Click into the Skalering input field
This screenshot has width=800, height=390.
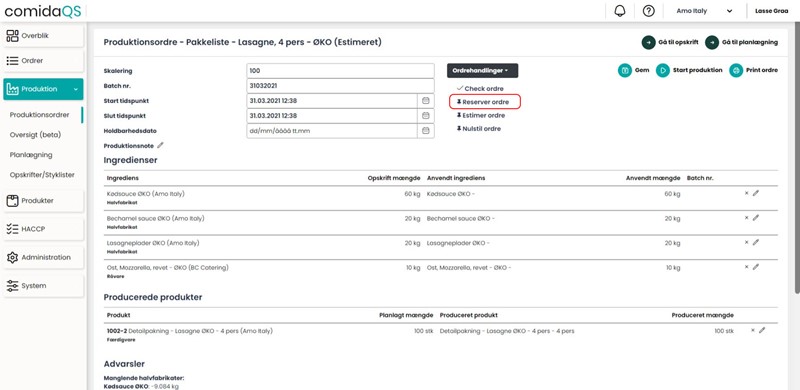click(x=340, y=71)
